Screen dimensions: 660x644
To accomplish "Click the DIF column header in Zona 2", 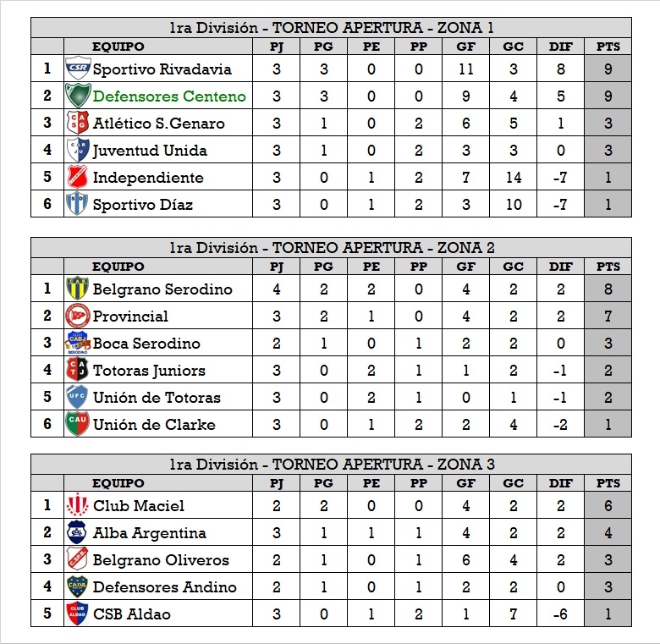I will click(x=560, y=267).
